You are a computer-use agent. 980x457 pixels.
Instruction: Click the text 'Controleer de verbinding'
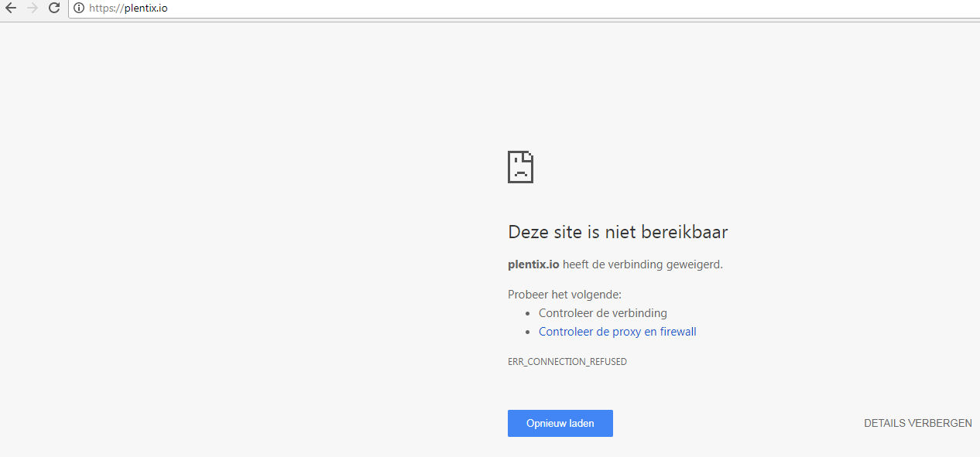(603, 313)
